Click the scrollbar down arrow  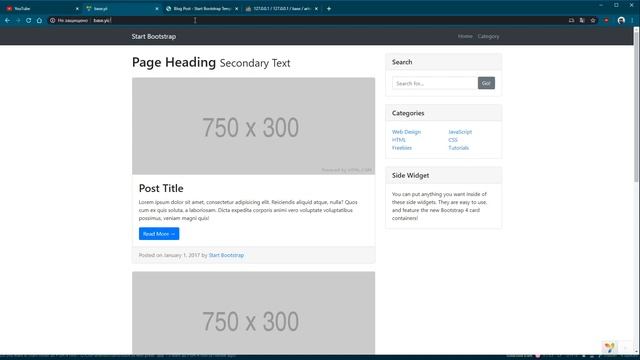tap(636, 351)
